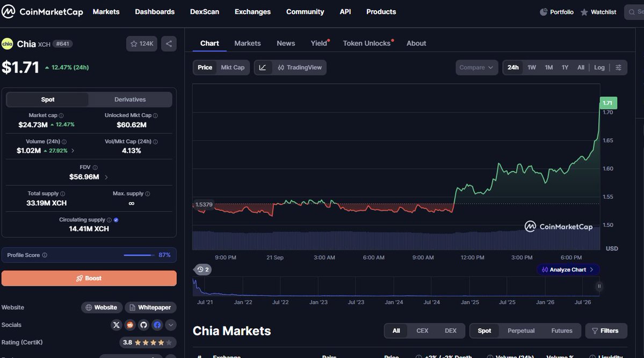Viewport: 644px width, 358px height.
Task: Open DexScan nav menu
Action: coord(205,12)
